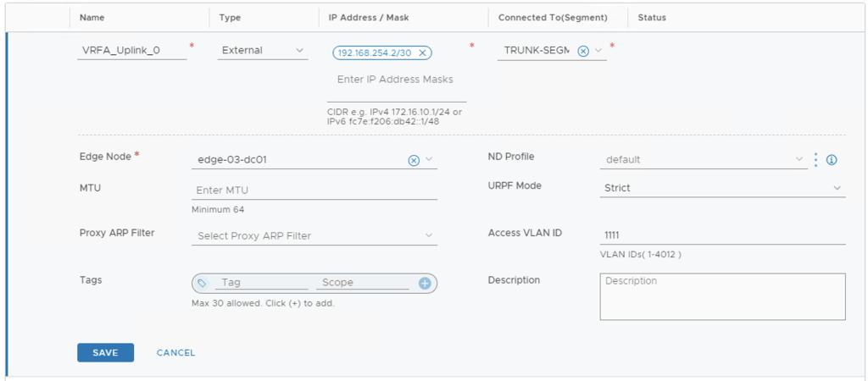Click the plus icon to add tag
Screen dimensions: 868x381
coord(425,283)
